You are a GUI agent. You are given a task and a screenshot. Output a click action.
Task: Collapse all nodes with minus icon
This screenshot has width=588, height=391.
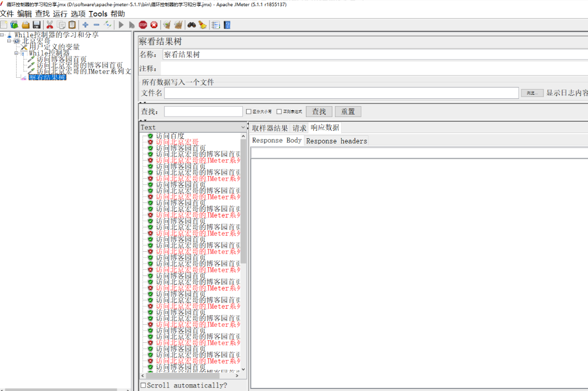point(96,25)
